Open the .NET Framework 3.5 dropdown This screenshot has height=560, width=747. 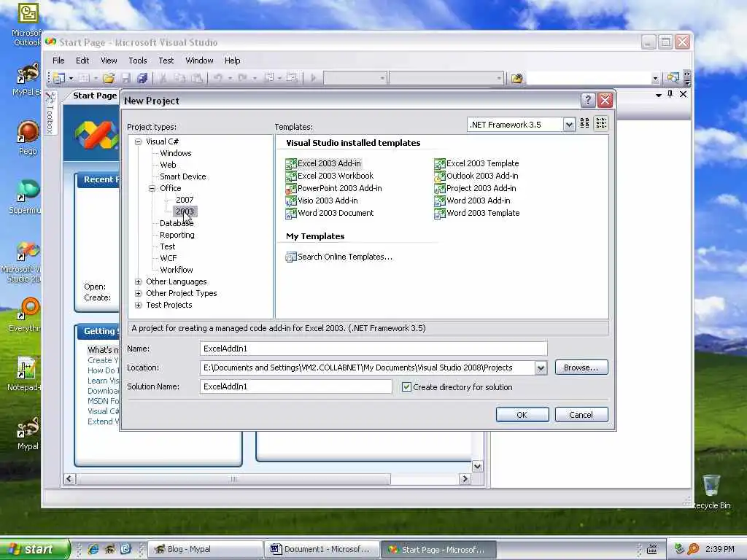[x=569, y=125]
